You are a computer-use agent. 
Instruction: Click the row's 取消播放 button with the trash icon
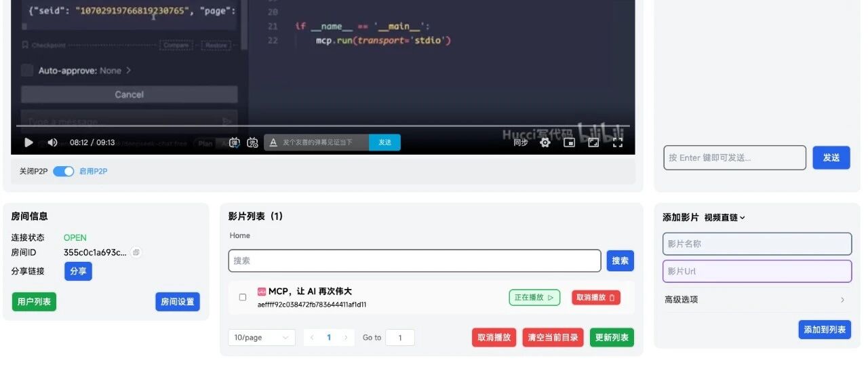coord(596,297)
